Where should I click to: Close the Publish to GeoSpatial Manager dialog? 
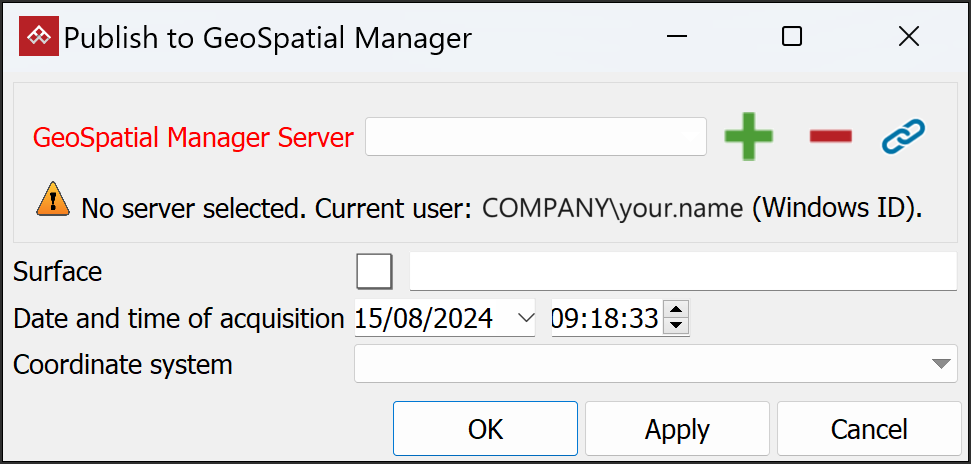[x=908, y=37]
